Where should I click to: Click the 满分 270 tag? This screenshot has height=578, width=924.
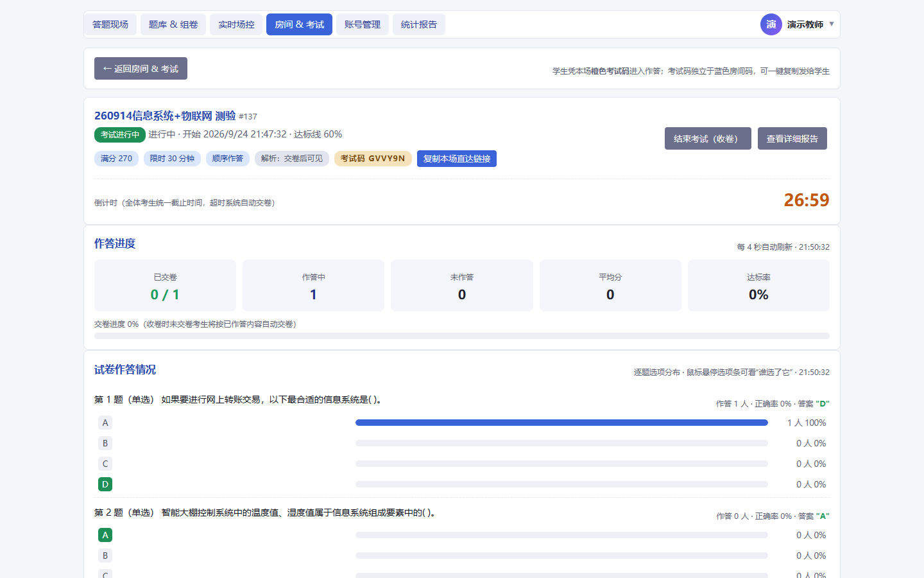[116, 159]
